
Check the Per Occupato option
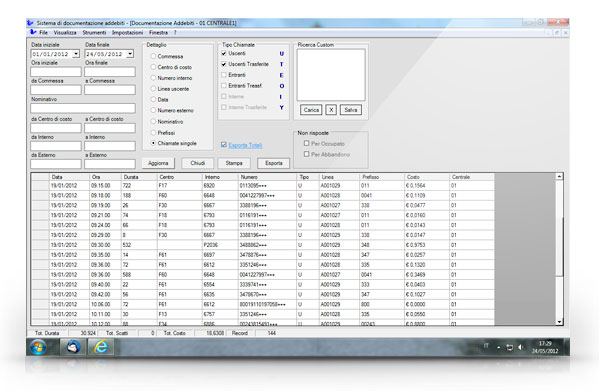(307, 143)
